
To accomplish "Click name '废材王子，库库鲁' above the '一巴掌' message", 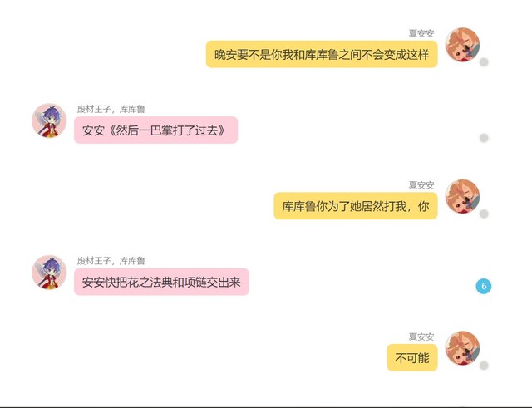I will [x=111, y=109].
